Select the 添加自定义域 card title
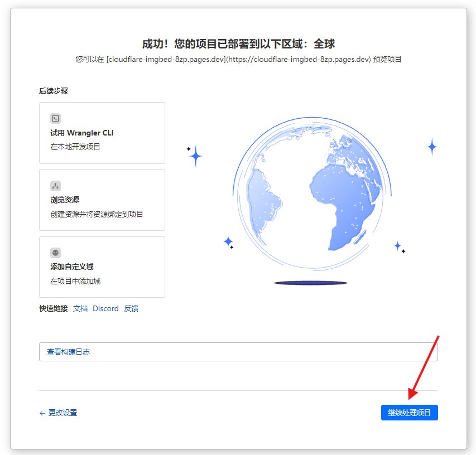The image size is (476, 455). 71,267
